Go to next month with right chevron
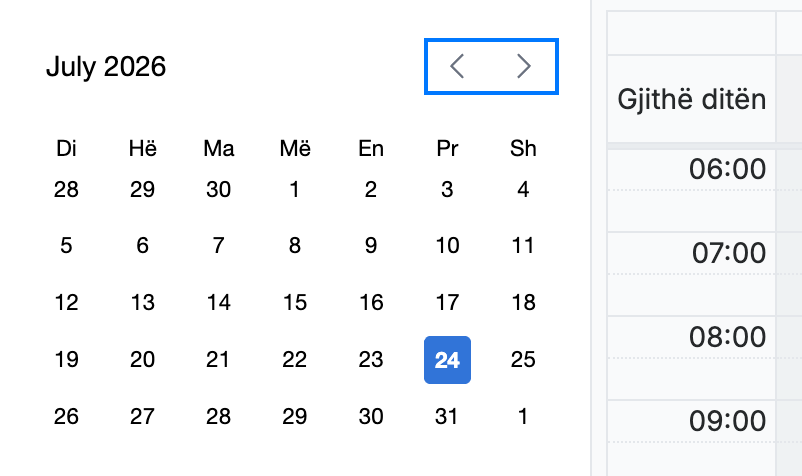The width and height of the screenshot is (802, 476). tap(524, 66)
